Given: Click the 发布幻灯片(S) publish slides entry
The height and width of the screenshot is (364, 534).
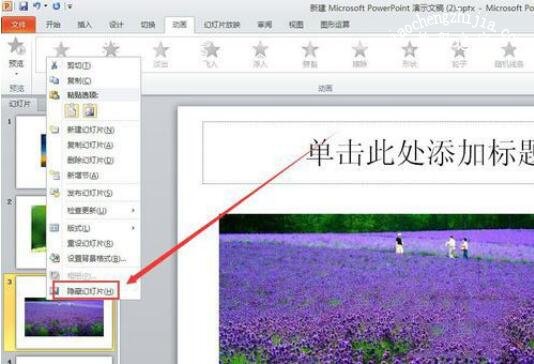Looking at the screenshot, I should point(93,193).
